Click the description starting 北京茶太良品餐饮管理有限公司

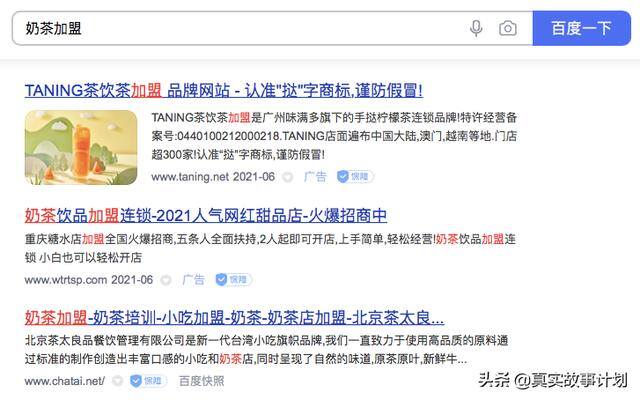click(x=267, y=349)
